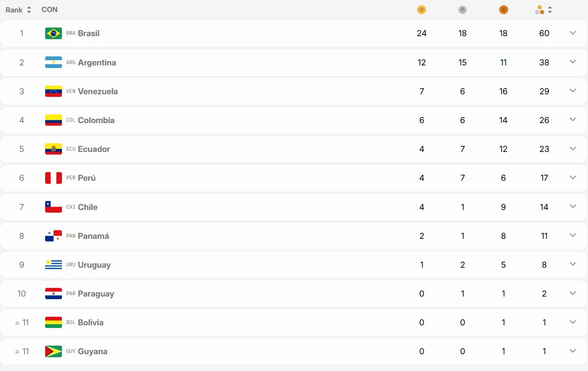
Task: Expand the Colombia row chevron
Action: tap(573, 120)
